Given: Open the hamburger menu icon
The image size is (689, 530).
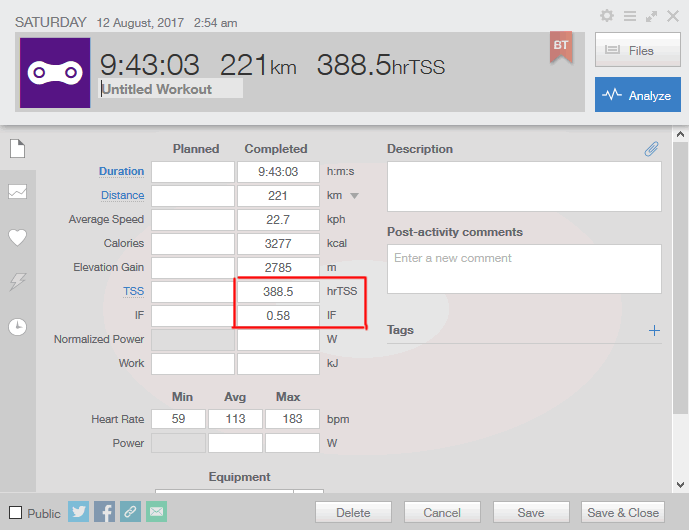Looking at the screenshot, I should click(630, 16).
